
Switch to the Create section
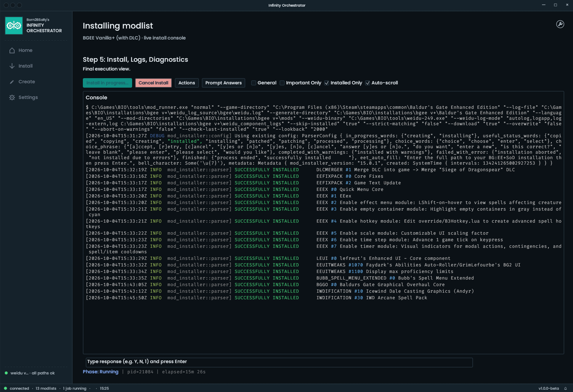(x=27, y=82)
